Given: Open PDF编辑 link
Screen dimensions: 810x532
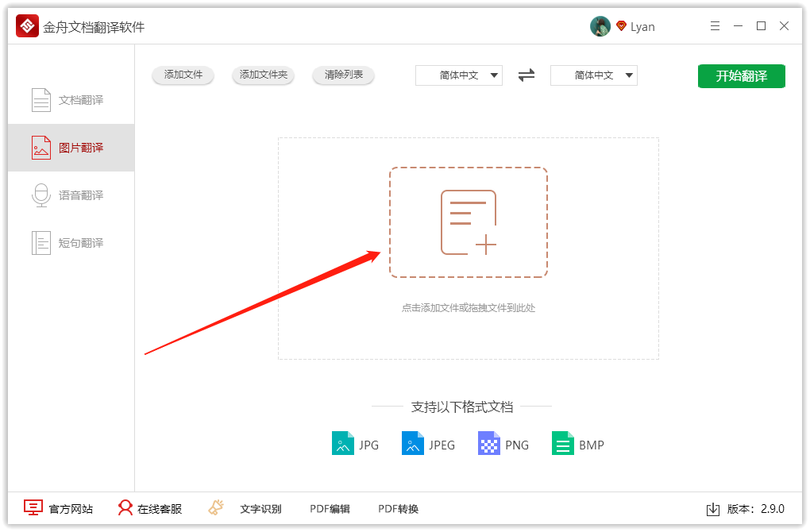Looking at the screenshot, I should point(330,509).
